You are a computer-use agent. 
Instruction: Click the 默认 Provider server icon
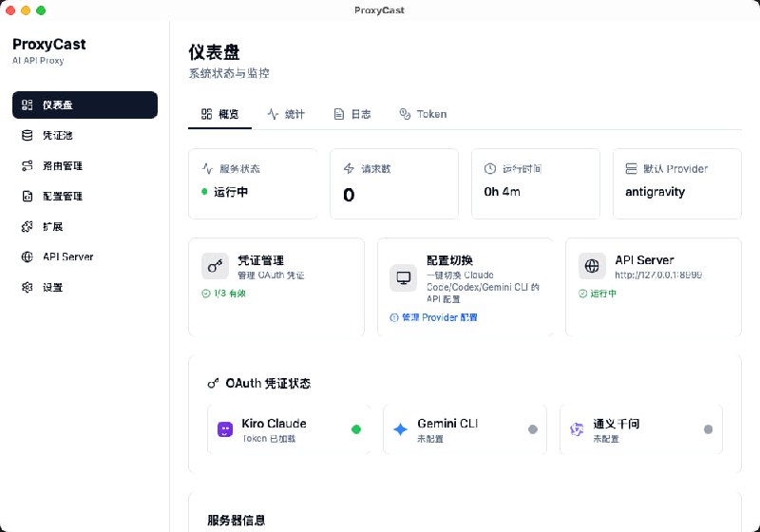pos(631,168)
